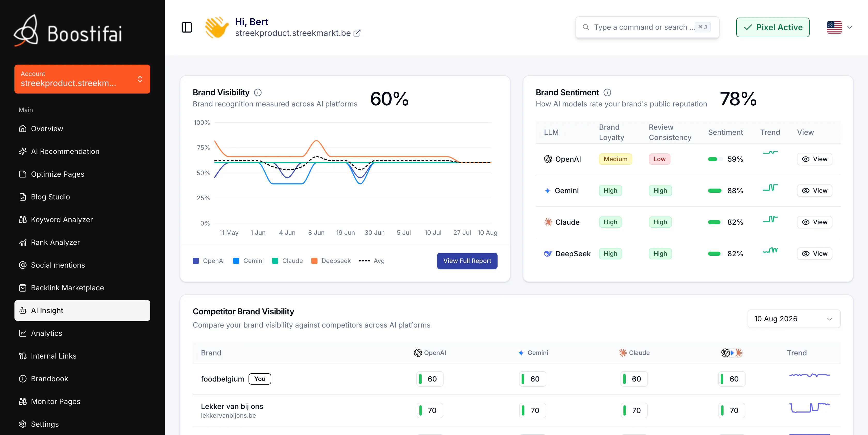This screenshot has height=435, width=868.
Task: Click the waving hand emoji
Action: 217,27
